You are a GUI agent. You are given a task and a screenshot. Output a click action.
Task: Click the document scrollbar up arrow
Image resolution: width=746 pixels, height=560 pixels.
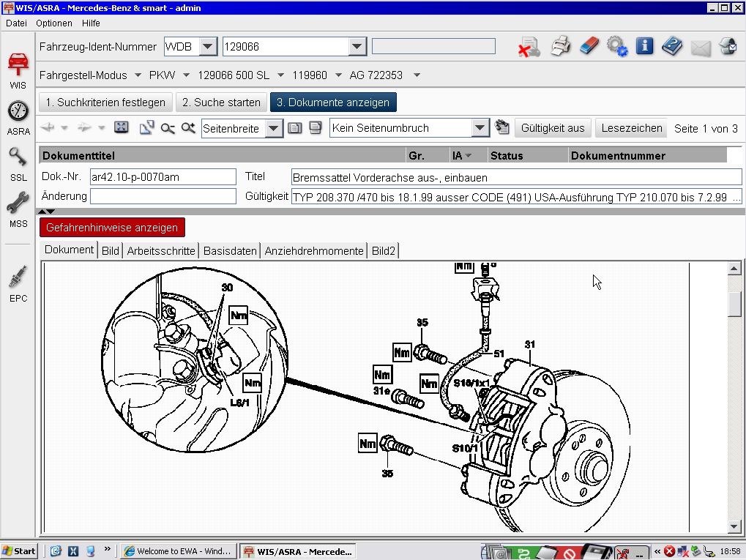point(734,269)
